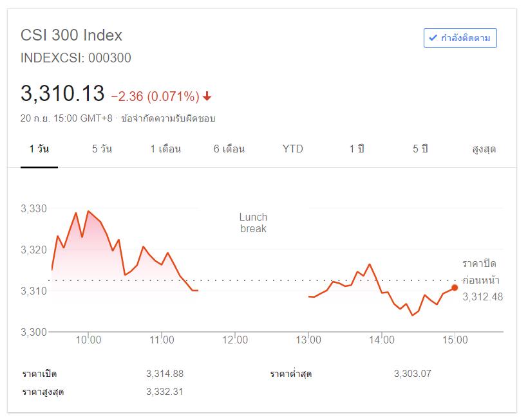The width and height of the screenshot is (528, 420).
Task: Click the ราคาสูงสุด value 3,332.31
Action: coord(165,391)
